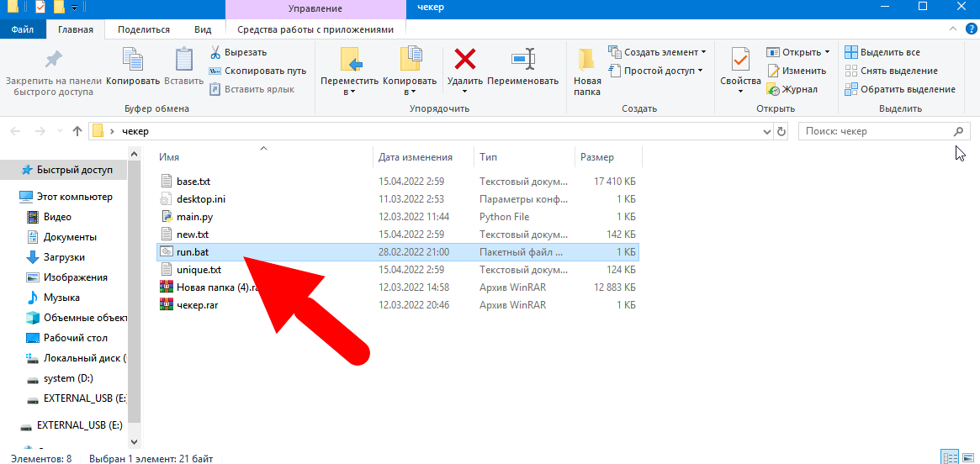Open the File menu tab
Viewport: 980px width, 464px height.
click(23, 29)
